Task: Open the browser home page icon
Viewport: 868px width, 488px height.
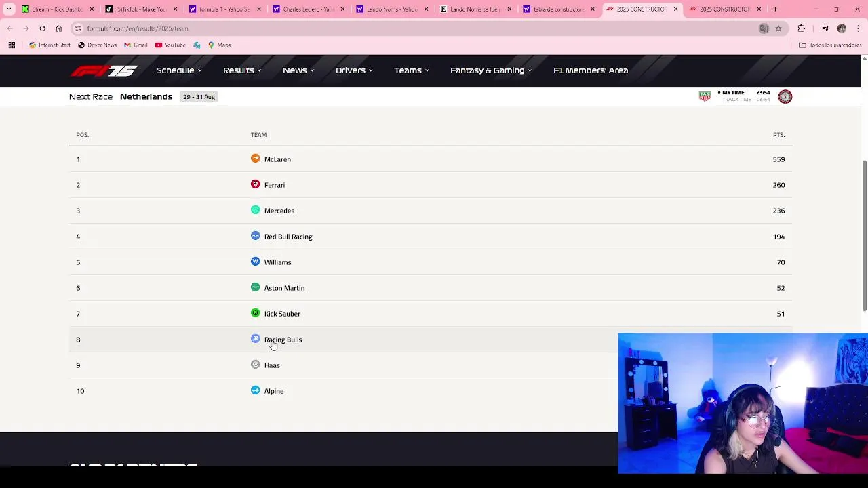Action: [x=58, y=28]
